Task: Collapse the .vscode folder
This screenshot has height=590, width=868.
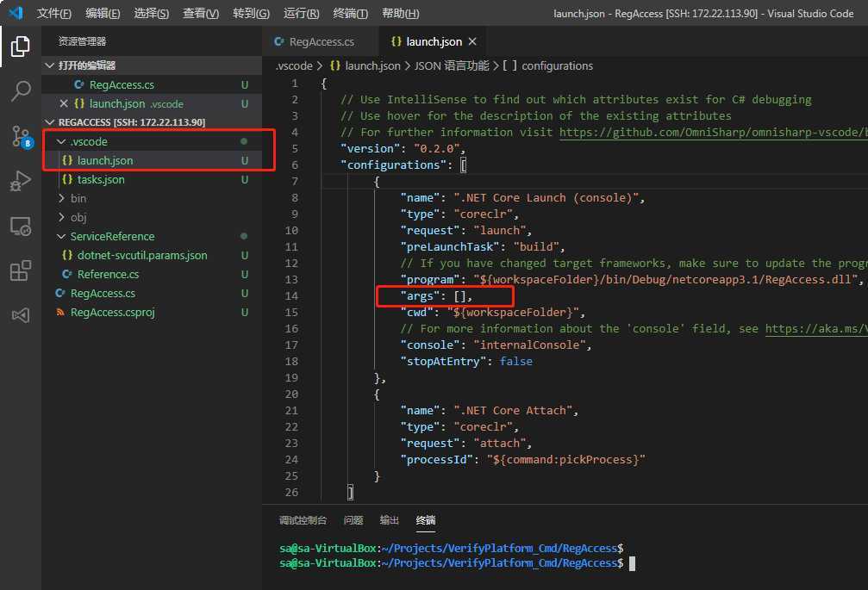Action: [x=61, y=141]
